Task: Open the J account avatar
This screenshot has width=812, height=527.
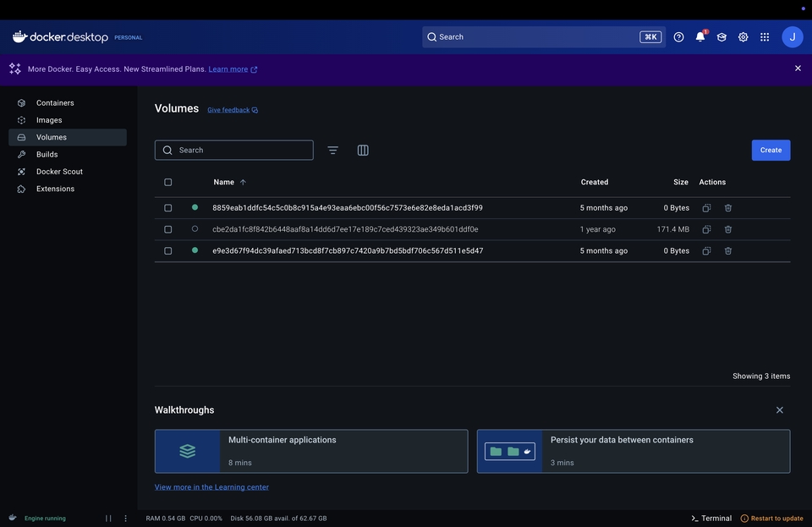Action: tap(792, 36)
